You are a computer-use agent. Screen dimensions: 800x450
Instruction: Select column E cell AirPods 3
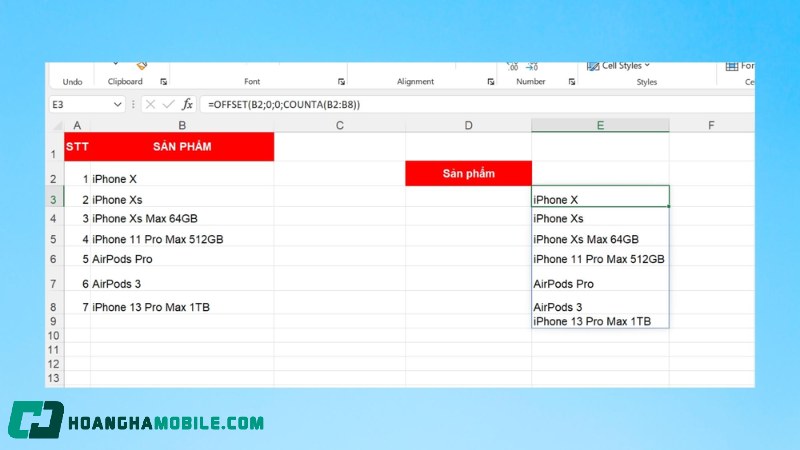600,303
